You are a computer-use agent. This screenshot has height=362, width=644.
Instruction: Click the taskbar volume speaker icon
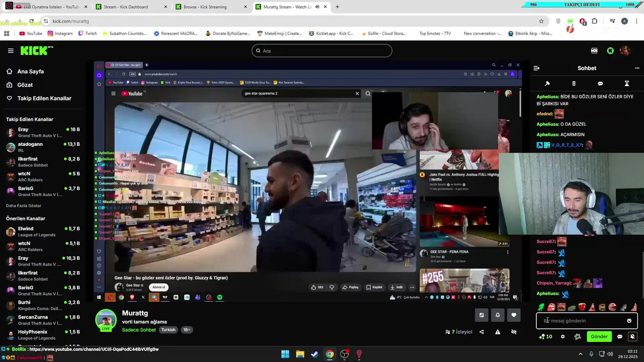coord(610,354)
